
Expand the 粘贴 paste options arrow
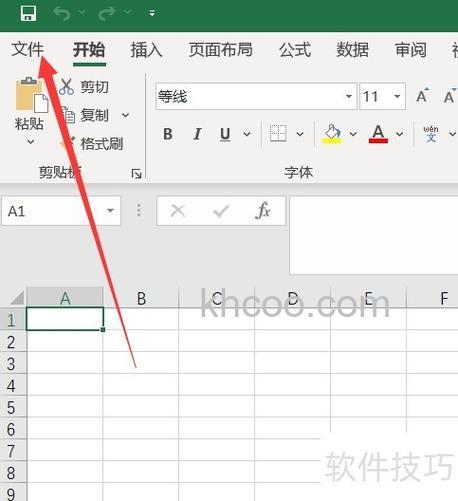tap(30, 142)
